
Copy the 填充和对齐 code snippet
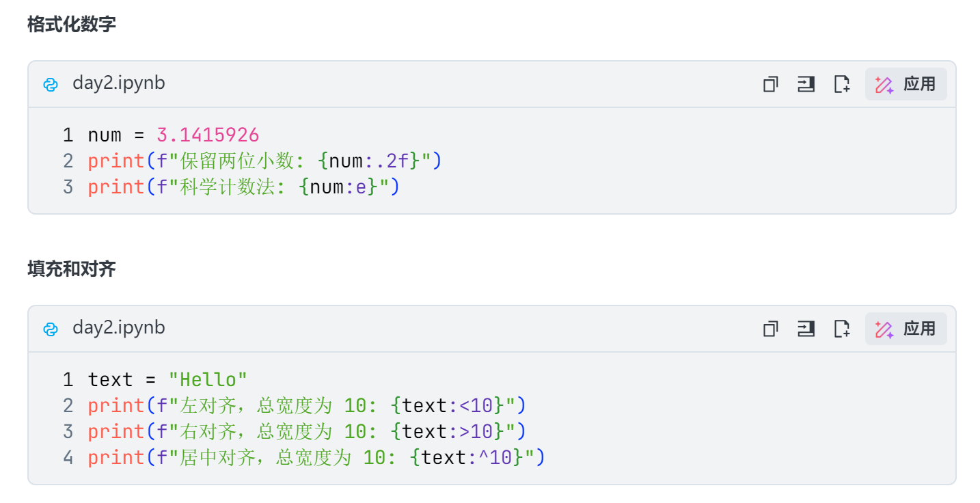coord(770,328)
